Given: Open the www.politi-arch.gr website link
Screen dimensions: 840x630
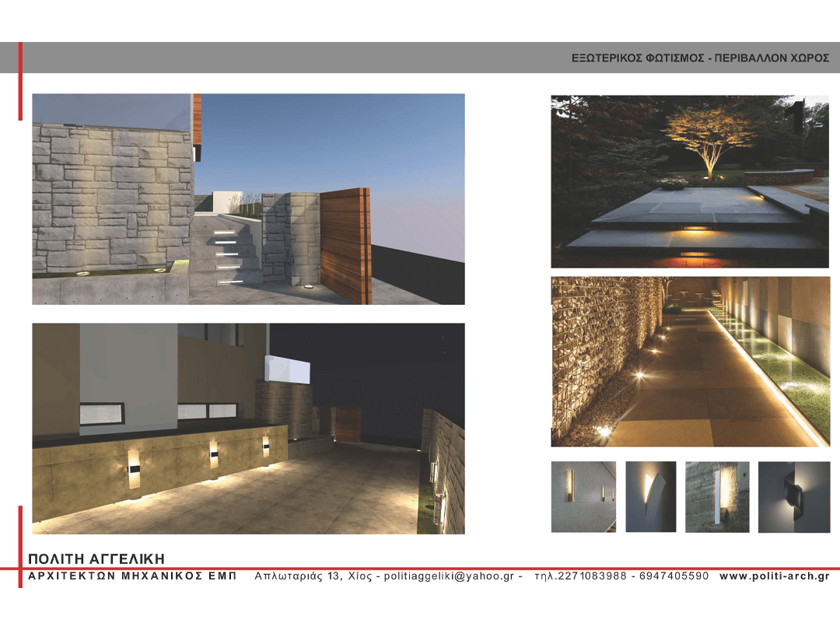Looking at the screenshot, I should pos(775,576).
